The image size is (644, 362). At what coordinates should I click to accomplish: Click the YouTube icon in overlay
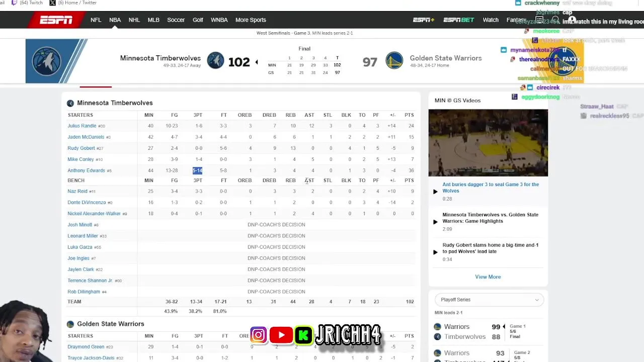point(281,335)
